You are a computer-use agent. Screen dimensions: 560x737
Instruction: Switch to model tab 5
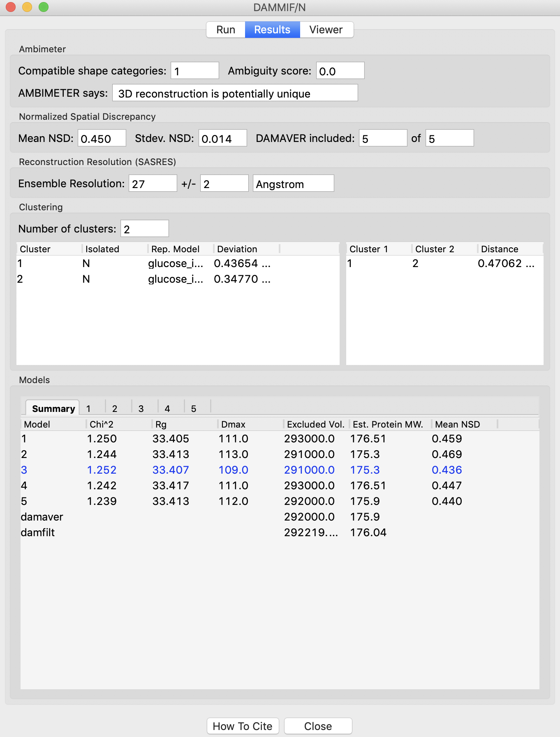194,408
